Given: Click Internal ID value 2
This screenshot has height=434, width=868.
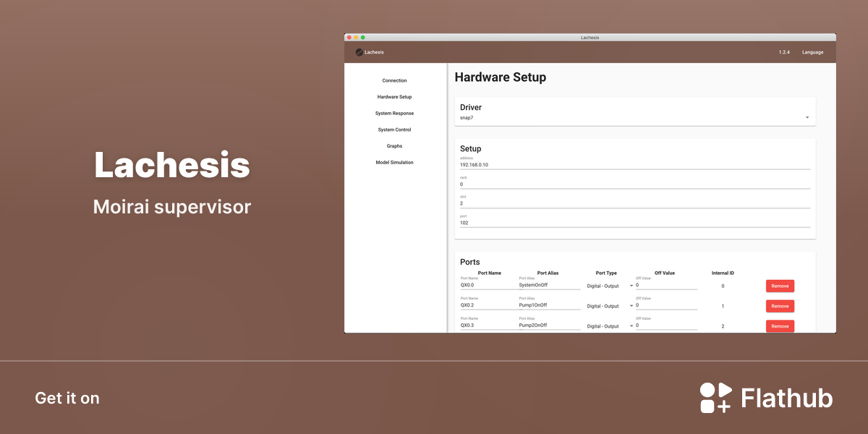Looking at the screenshot, I should click(x=723, y=326).
